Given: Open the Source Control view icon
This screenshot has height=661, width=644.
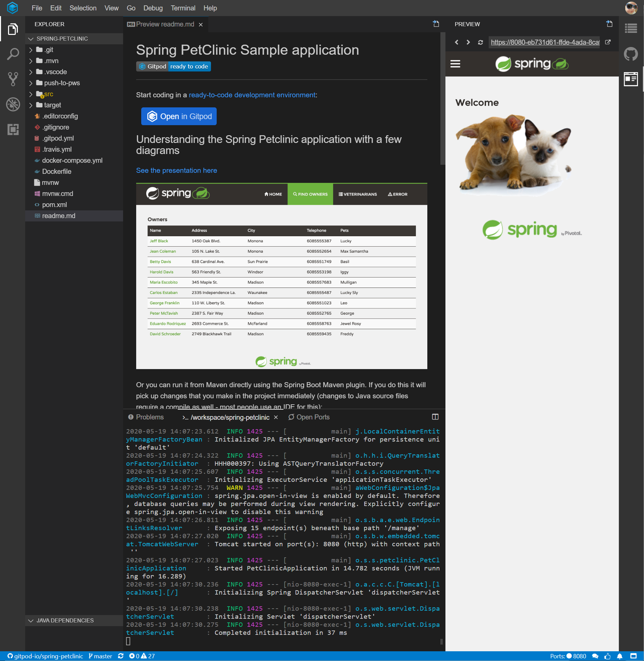Looking at the screenshot, I should 13,79.
